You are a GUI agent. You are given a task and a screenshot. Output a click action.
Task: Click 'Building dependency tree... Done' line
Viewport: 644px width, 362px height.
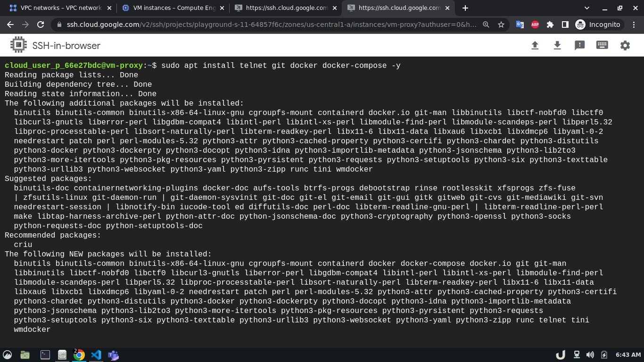pos(78,84)
